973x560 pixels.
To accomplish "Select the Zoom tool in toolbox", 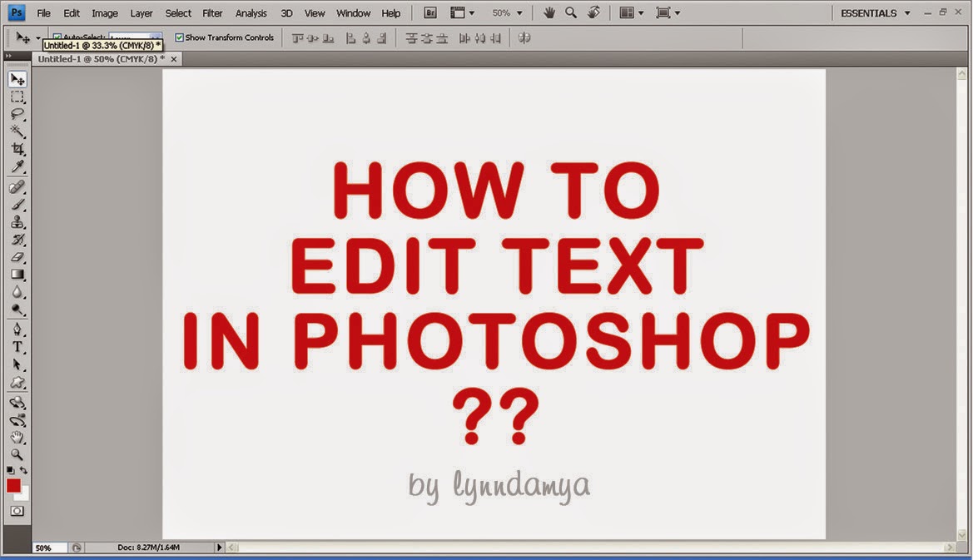I will [x=17, y=454].
